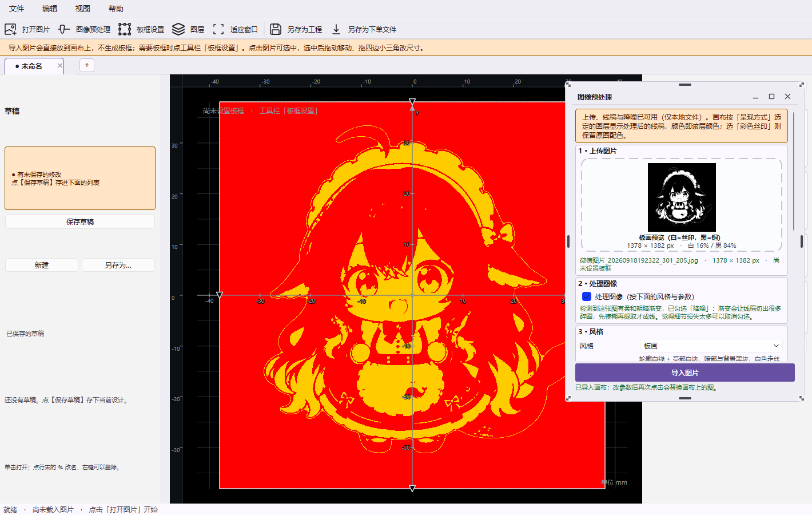
Task: Click the dialog's bottom-left corner resize grip
Action: [x=568, y=398]
